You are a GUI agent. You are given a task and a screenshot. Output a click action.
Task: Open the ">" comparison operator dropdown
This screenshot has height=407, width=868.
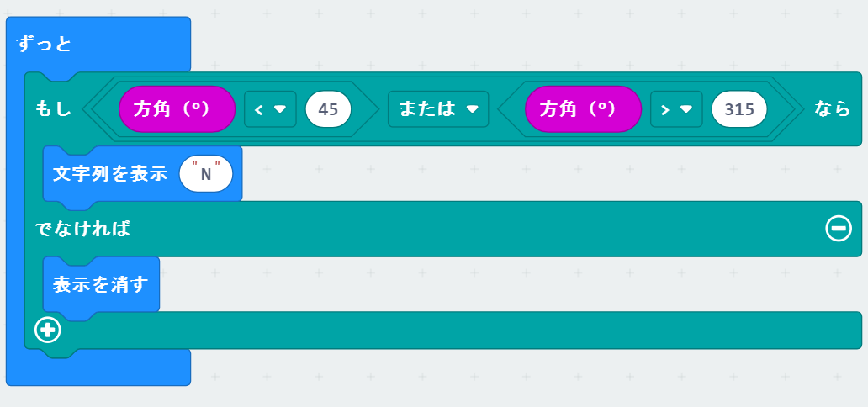(675, 108)
